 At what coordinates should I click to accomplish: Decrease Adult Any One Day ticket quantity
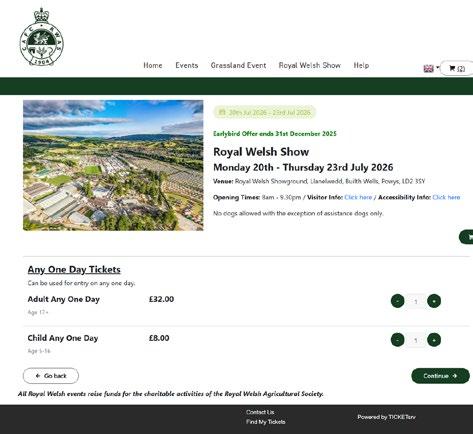pyautogui.click(x=397, y=301)
